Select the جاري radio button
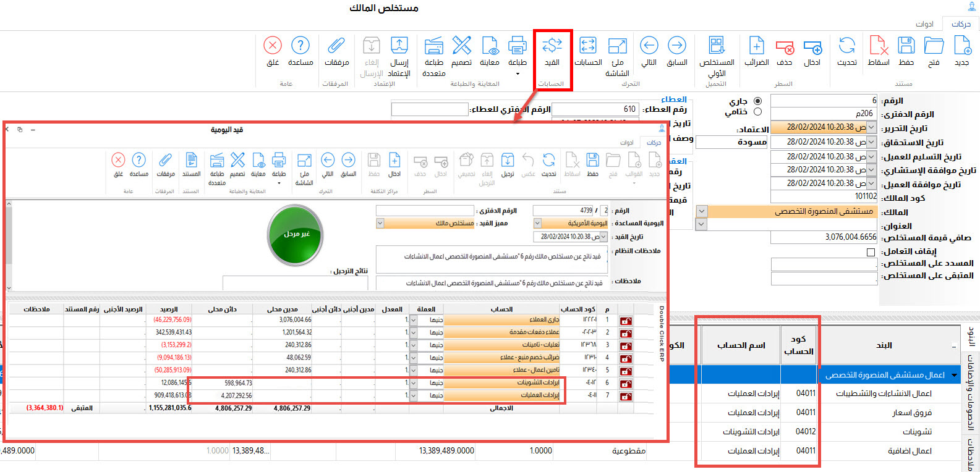This screenshot has height=472, width=980. tap(757, 101)
